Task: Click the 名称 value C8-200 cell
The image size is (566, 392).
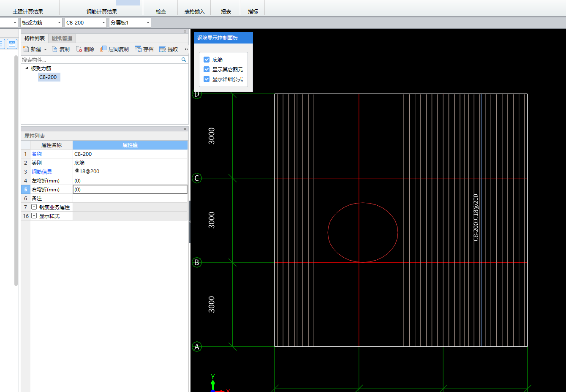Action: point(130,154)
